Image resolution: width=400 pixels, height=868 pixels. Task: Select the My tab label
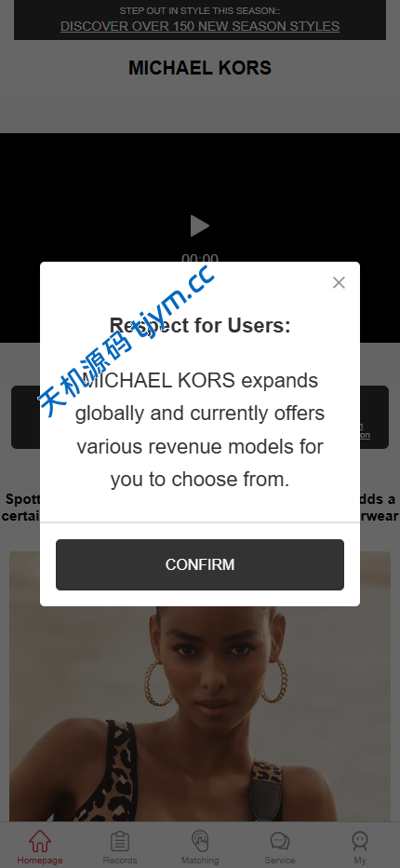[x=360, y=861]
